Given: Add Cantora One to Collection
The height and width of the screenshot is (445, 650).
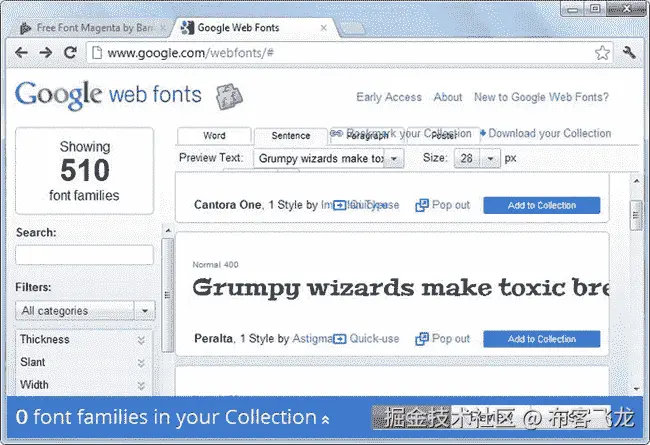Looking at the screenshot, I should pos(541,205).
